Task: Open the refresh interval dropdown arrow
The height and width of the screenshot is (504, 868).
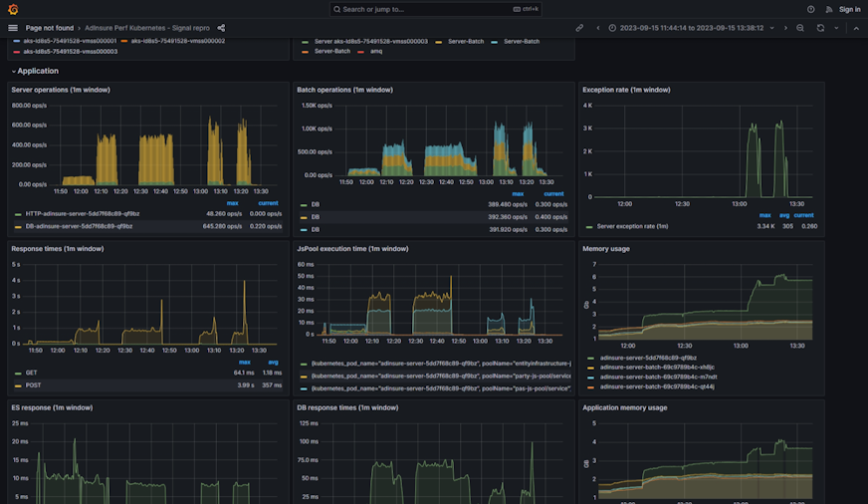Action: tap(836, 28)
